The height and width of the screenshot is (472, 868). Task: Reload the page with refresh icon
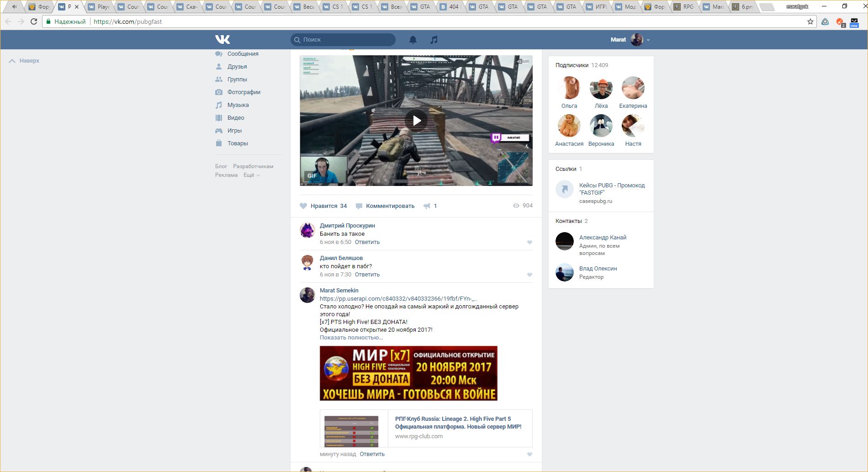point(34,21)
